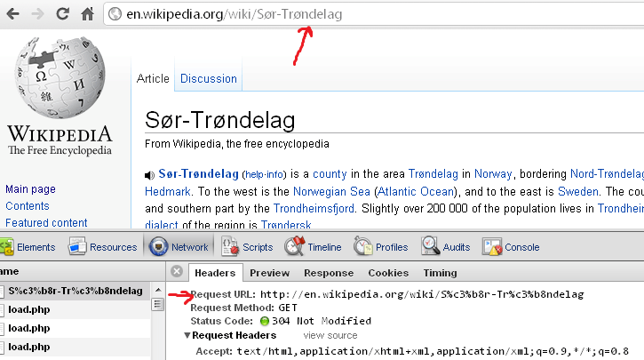Open the Trondheimsfjord link

[x=314, y=209]
